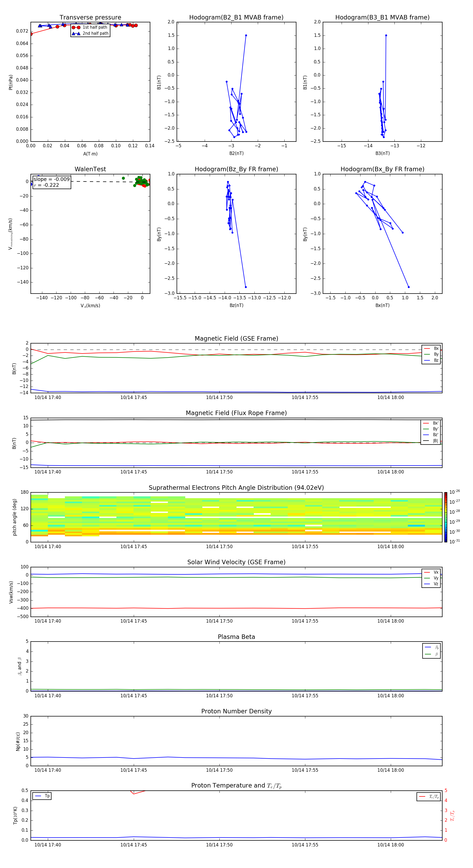
Task: Click the 'Bz(nT)' x-axis label
Action: [x=236, y=305]
